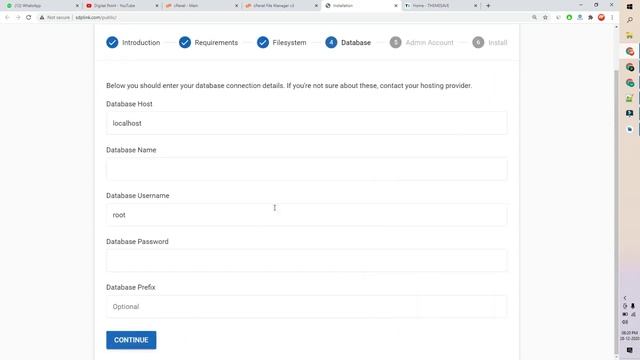
Task: Go back using the browser back arrow
Action: [7, 18]
